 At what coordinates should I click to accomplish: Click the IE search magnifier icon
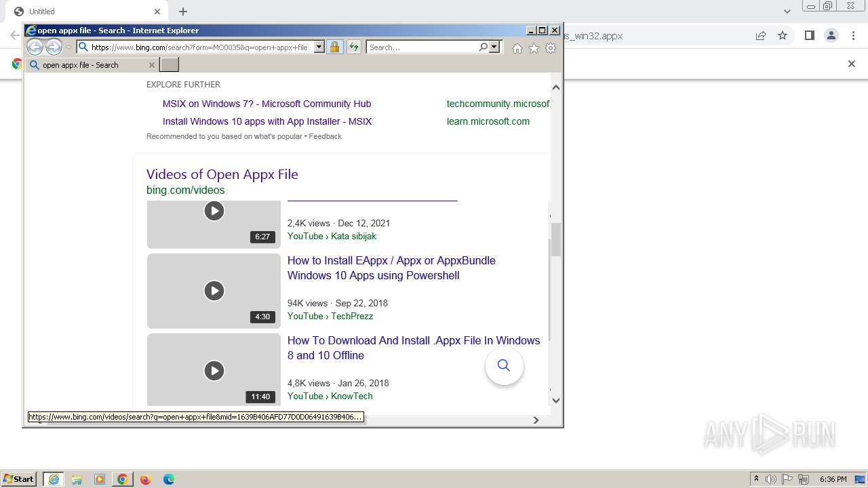(483, 47)
